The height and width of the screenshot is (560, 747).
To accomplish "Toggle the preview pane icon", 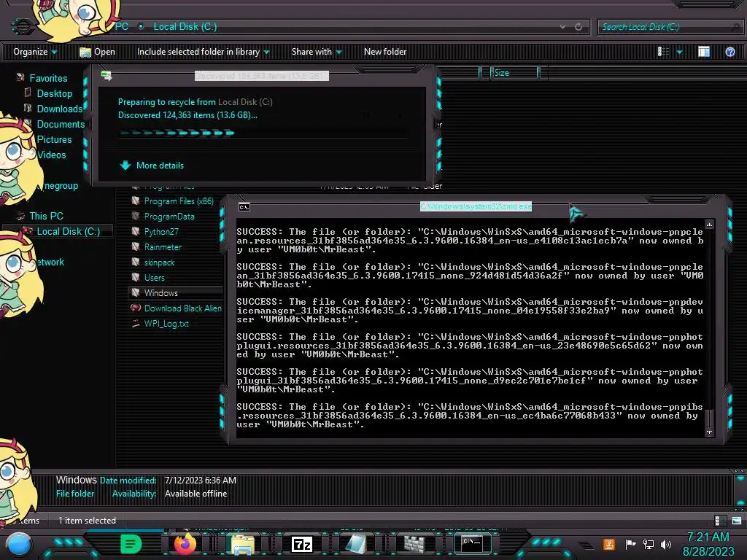I will (704, 52).
